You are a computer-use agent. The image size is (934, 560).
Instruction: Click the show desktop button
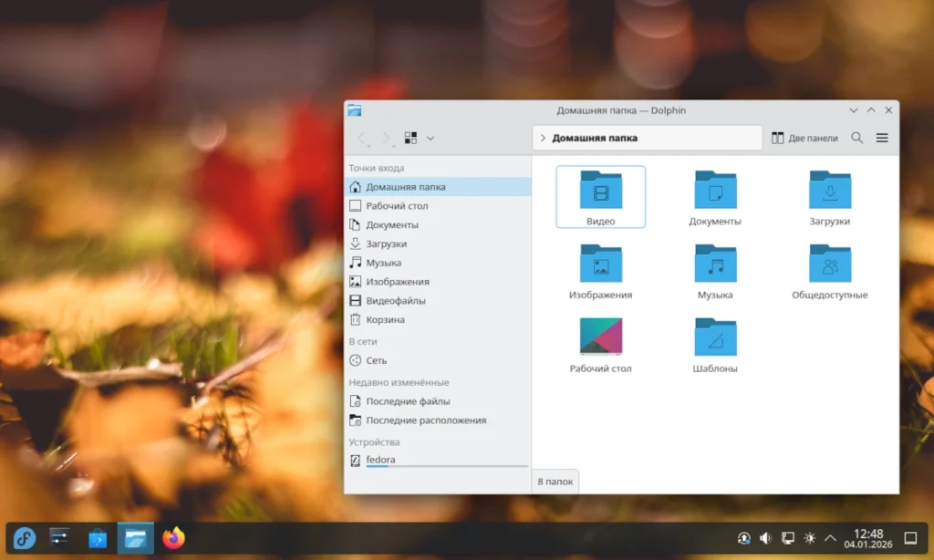911,538
